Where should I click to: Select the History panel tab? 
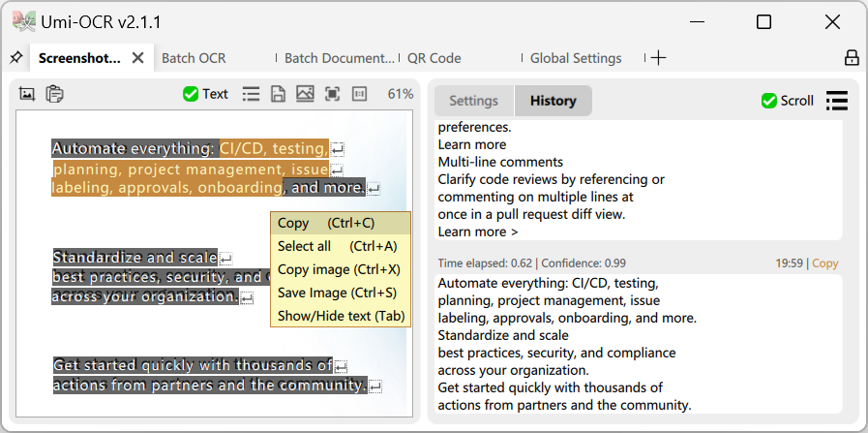[x=553, y=101]
